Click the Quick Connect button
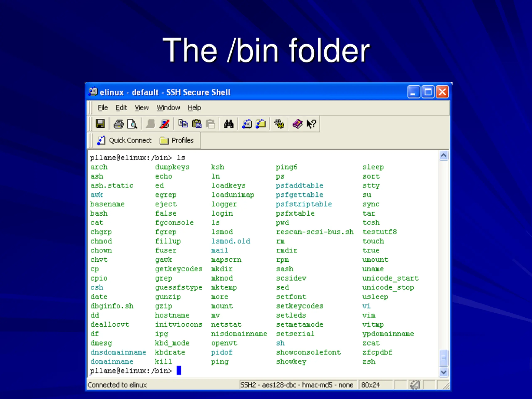The height and width of the screenshot is (399, 532). point(124,140)
